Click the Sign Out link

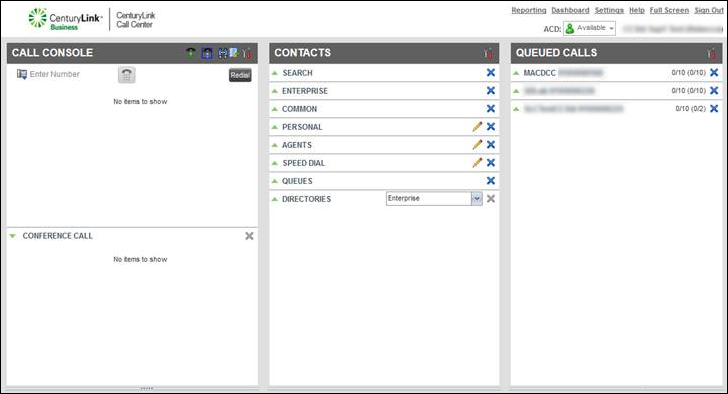(x=708, y=10)
